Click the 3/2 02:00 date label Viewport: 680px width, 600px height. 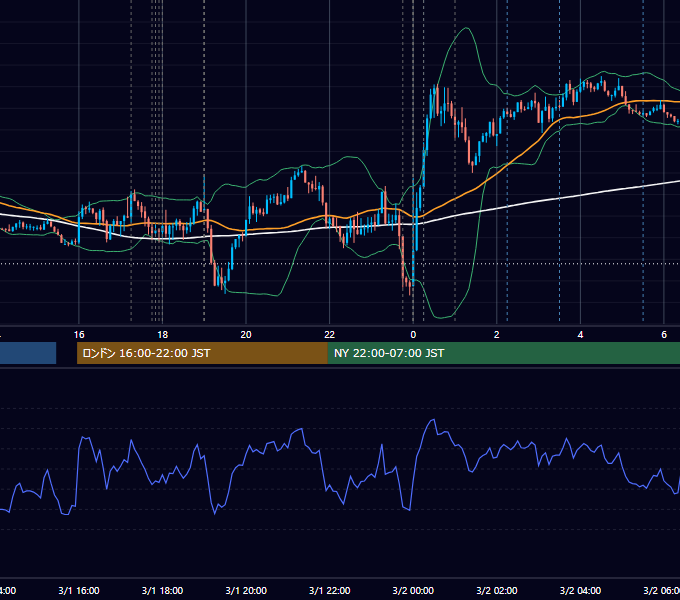497,590
